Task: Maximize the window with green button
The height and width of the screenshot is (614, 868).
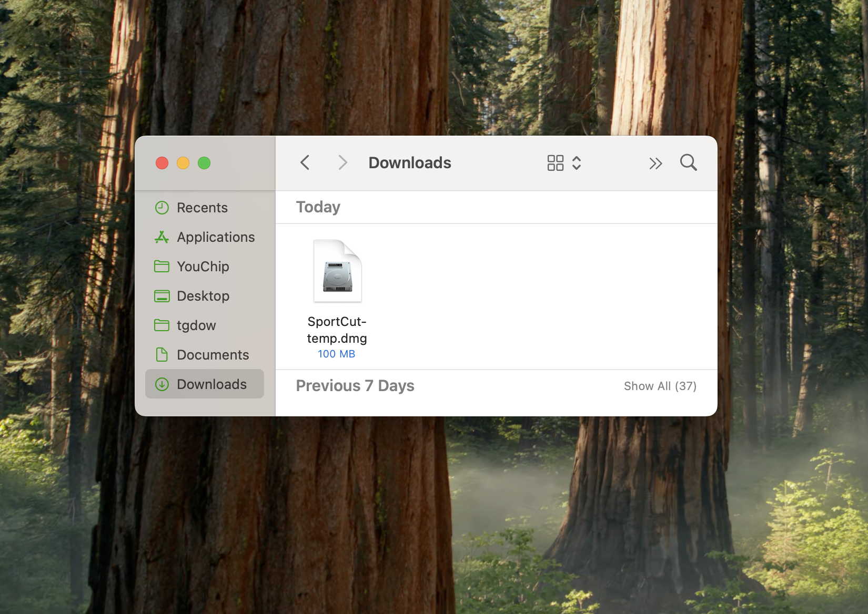Action: tap(204, 163)
